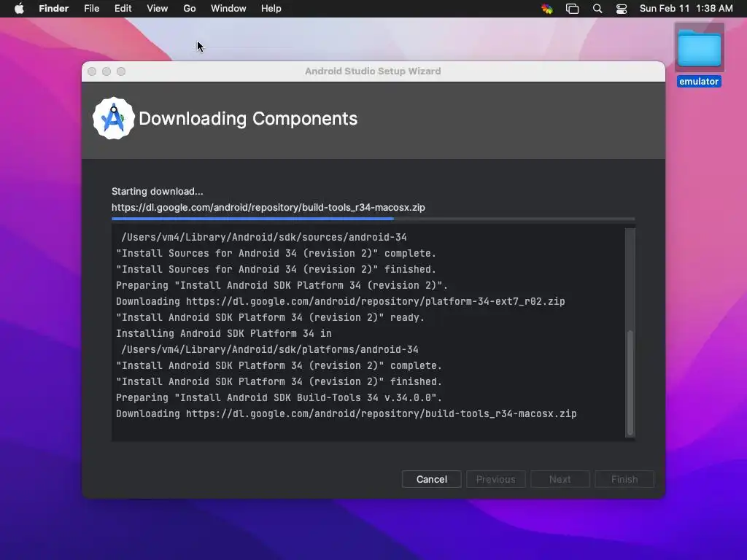This screenshot has width=747, height=560.
Task: Open the File menu
Action: click(91, 9)
